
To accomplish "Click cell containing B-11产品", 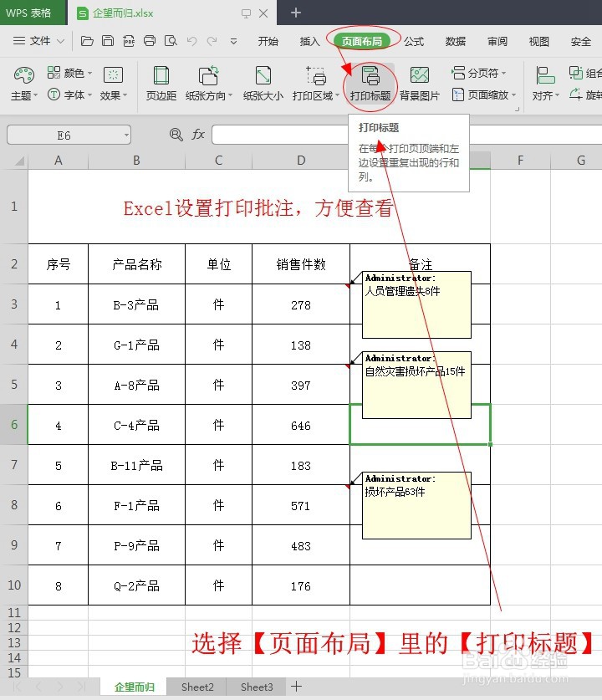I will (136, 465).
